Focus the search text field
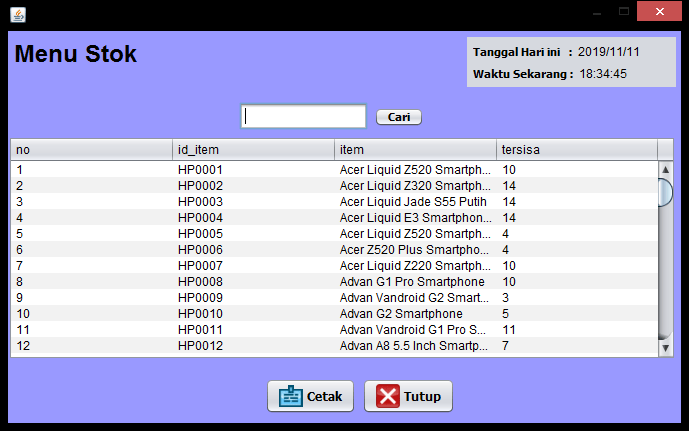 (304, 117)
